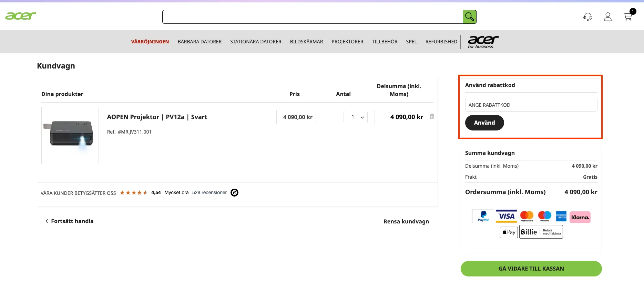The width and height of the screenshot is (644, 294).
Task: Click the Mastercard payment icon
Action: point(527,216)
